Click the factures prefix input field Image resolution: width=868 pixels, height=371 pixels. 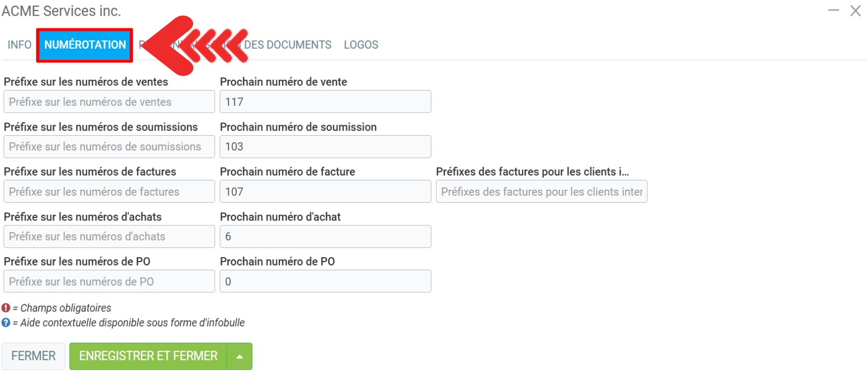point(109,192)
